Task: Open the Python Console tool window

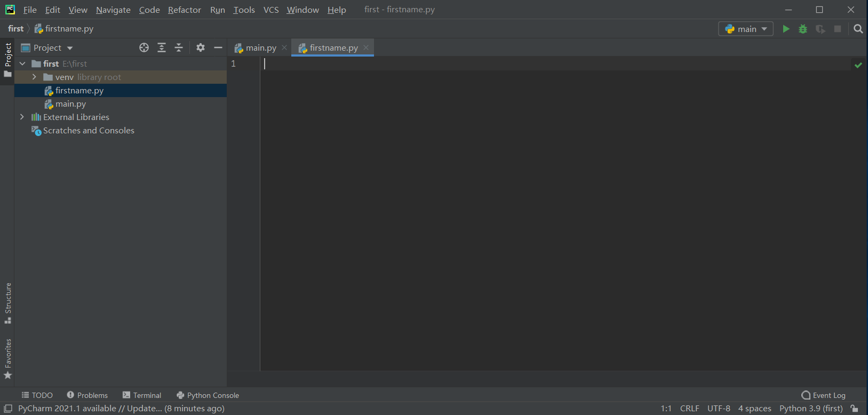Action: (208, 395)
